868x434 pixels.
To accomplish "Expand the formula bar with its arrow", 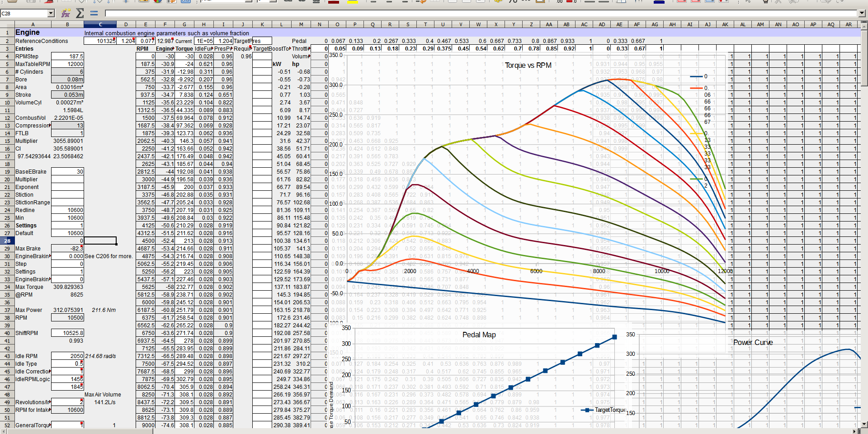I will click(x=862, y=14).
